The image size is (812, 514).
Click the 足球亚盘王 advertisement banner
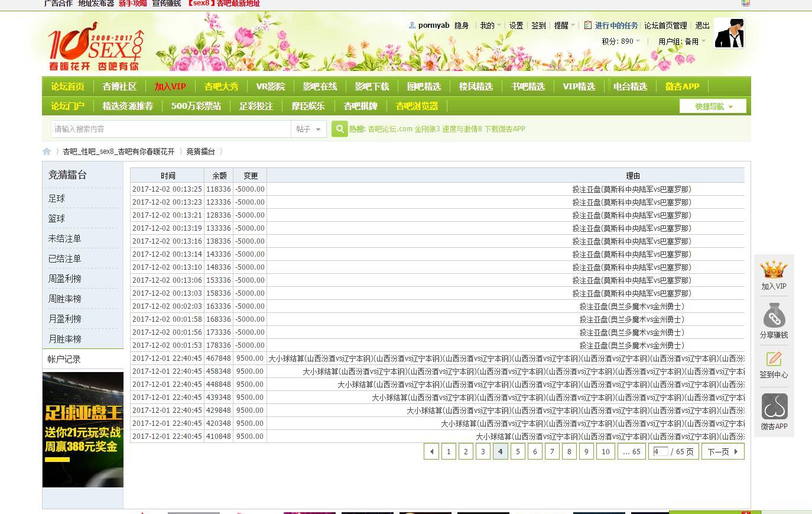tap(83, 429)
